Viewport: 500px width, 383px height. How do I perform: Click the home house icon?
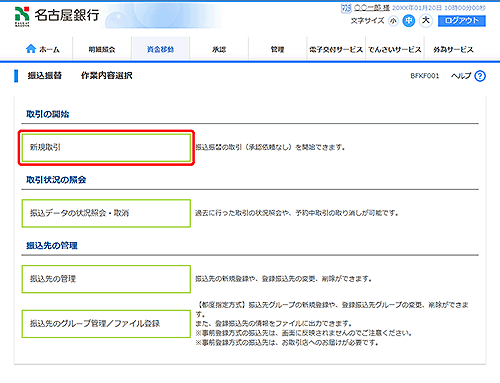click(x=31, y=49)
